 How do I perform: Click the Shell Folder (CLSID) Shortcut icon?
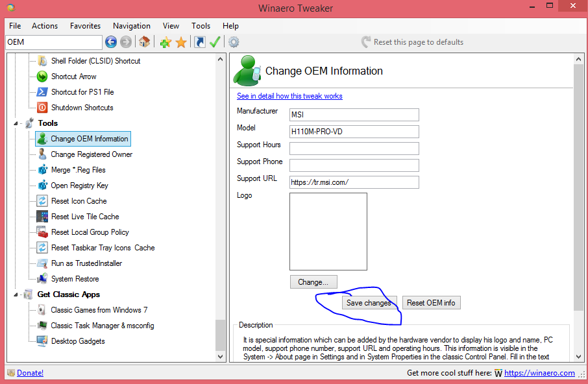click(42, 61)
